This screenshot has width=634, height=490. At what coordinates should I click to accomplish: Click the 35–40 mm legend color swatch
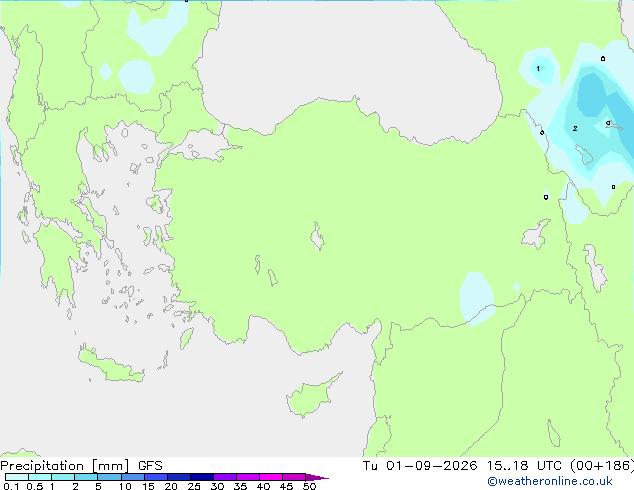[x=248, y=477]
